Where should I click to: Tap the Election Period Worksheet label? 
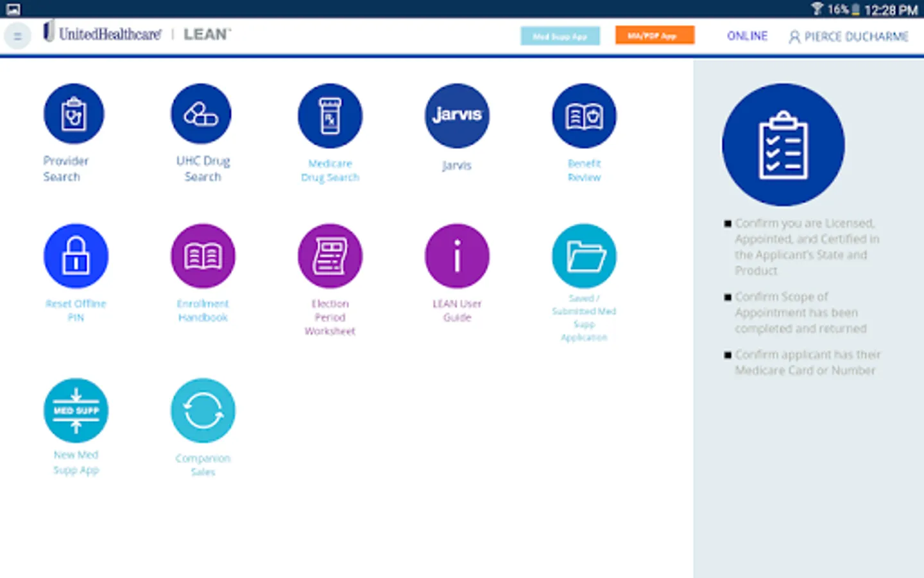pos(330,317)
